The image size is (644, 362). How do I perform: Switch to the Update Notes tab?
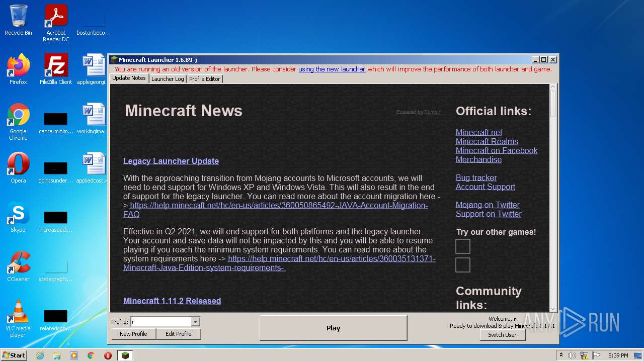point(129,78)
